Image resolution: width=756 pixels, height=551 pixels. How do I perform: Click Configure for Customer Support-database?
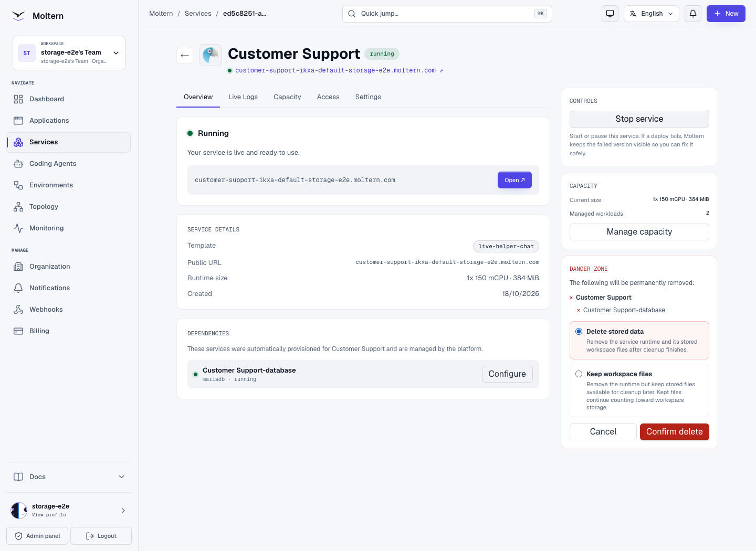507,374
